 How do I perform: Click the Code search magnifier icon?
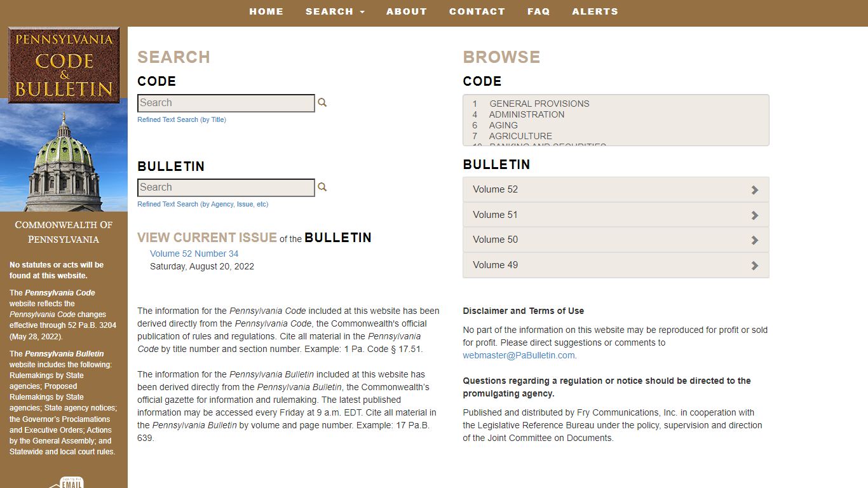coord(322,102)
